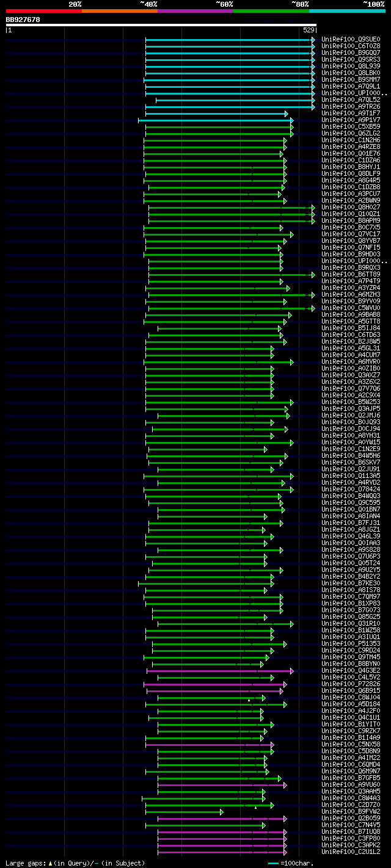Click the cyan ~100% identity legend segment
This screenshot has height=868, width=391.
[x=346, y=11]
